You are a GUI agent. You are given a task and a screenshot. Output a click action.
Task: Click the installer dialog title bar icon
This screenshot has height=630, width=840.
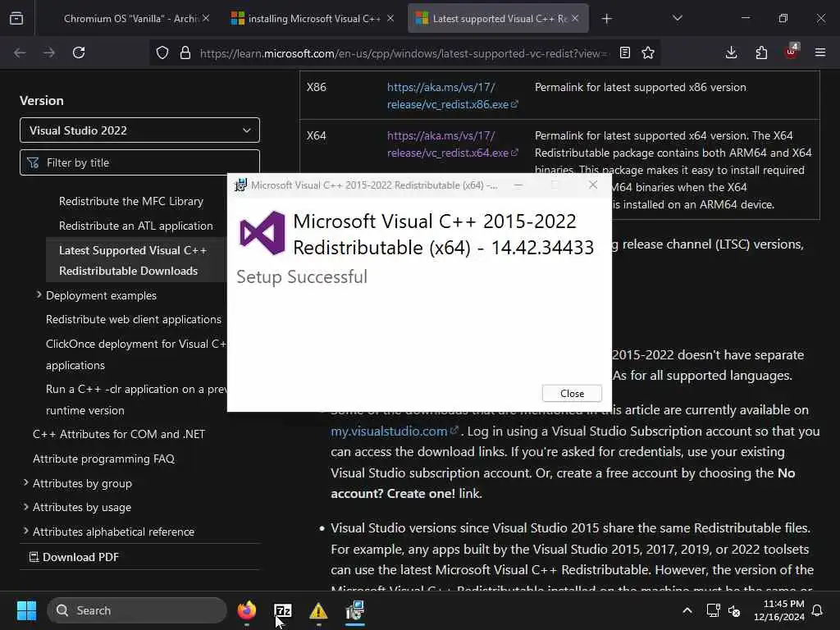(x=240, y=185)
